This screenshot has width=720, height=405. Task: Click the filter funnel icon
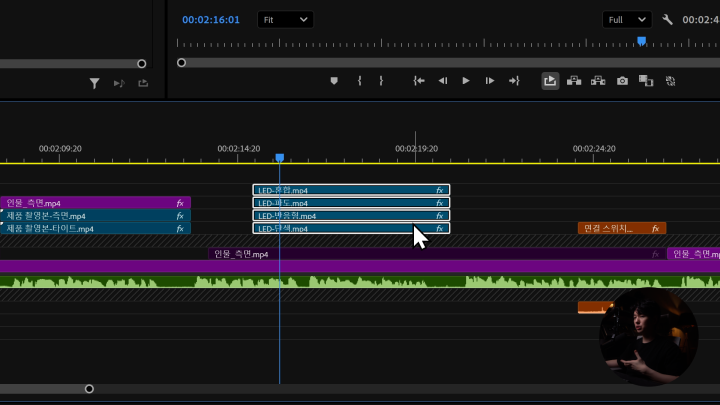(94, 83)
